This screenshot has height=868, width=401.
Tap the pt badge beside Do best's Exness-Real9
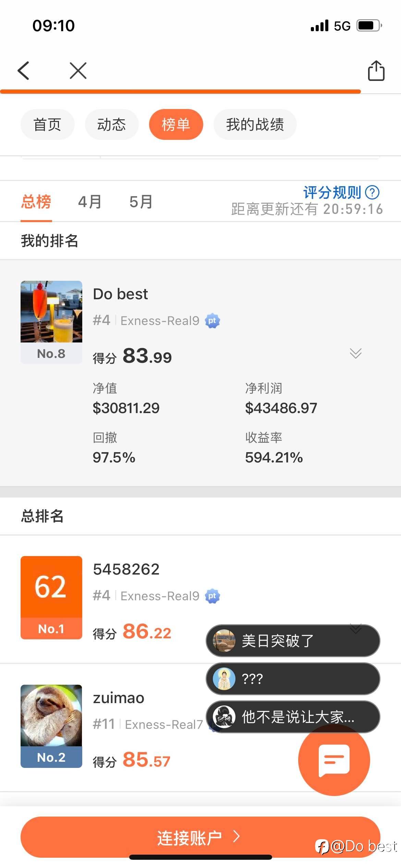point(212,321)
